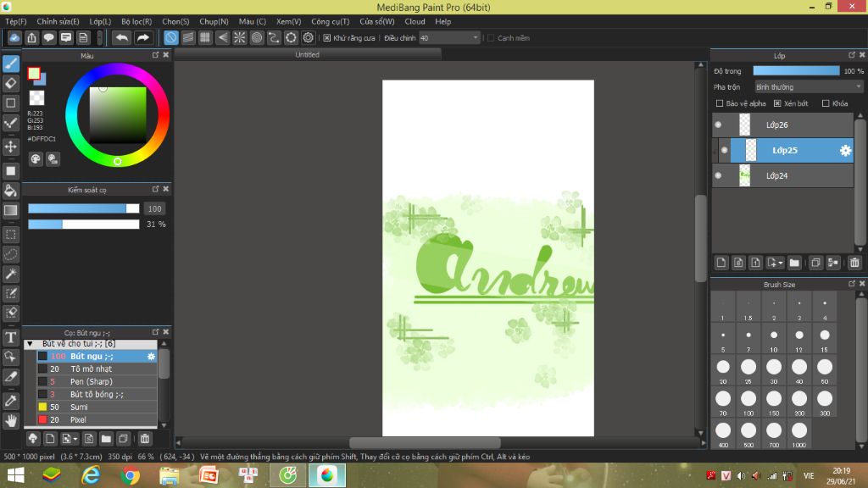The height and width of the screenshot is (488, 868).
Task: Toggle the Xén bớt checkbox
Action: click(x=777, y=103)
